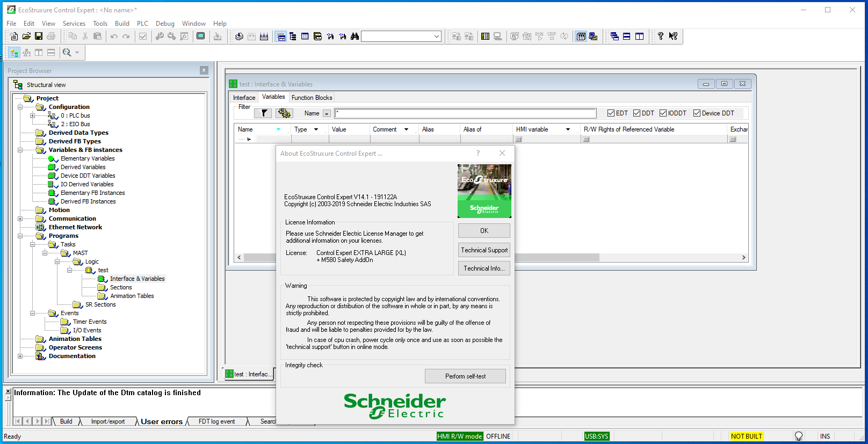The width and height of the screenshot is (868, 444).
Task: Collapse the Variables & FB instances node
Action: tap(20, 150)
